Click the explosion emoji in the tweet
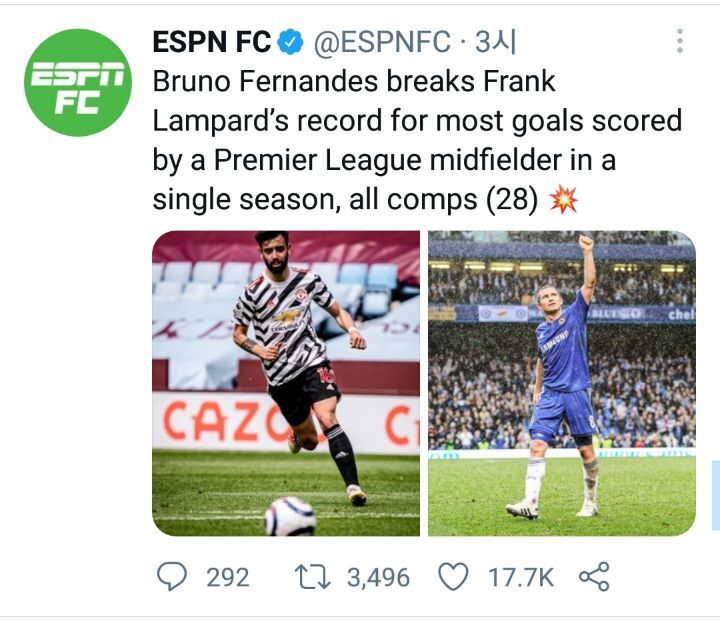Screen dimensions: 720x621 564,200
